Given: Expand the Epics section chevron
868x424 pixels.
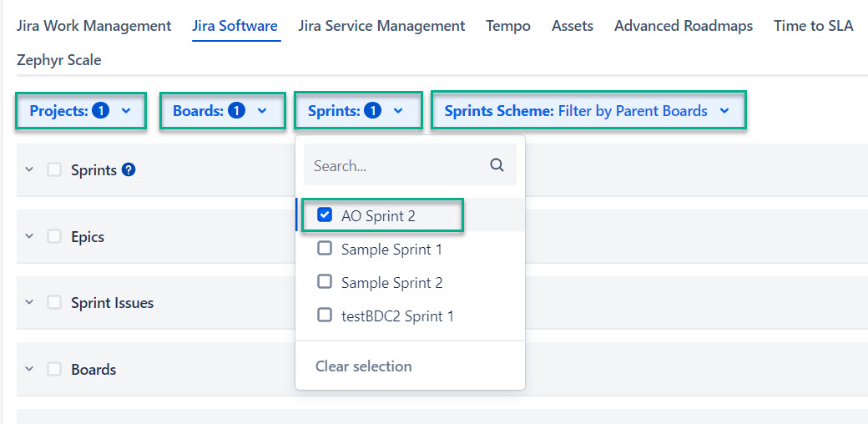Looking at the screenshot, I should [29, 237].
